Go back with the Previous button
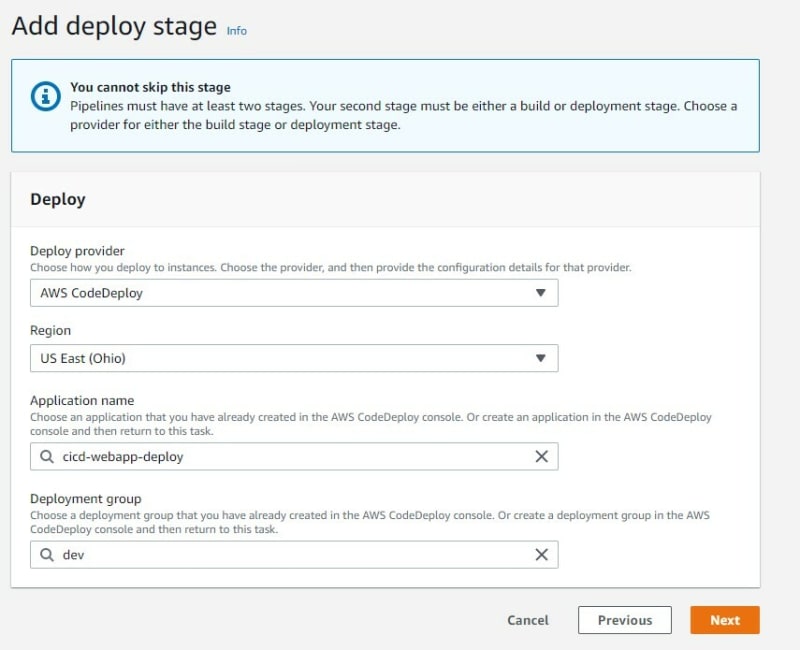Screen dimensions: 800x650 click(x=624, y=620)
